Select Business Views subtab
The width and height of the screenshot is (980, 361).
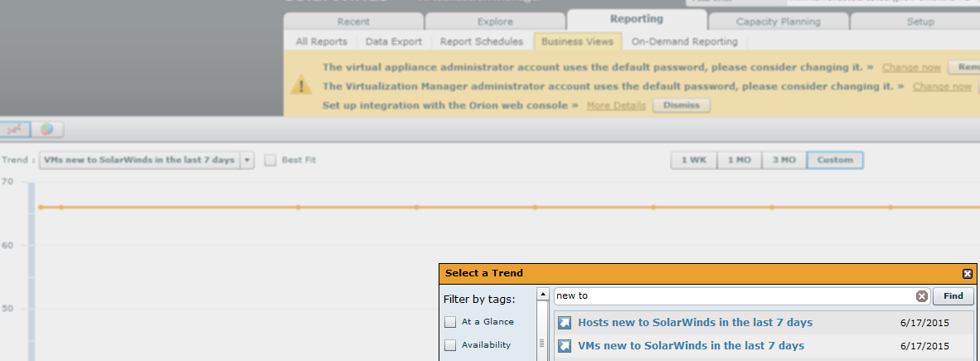(578, 41)
